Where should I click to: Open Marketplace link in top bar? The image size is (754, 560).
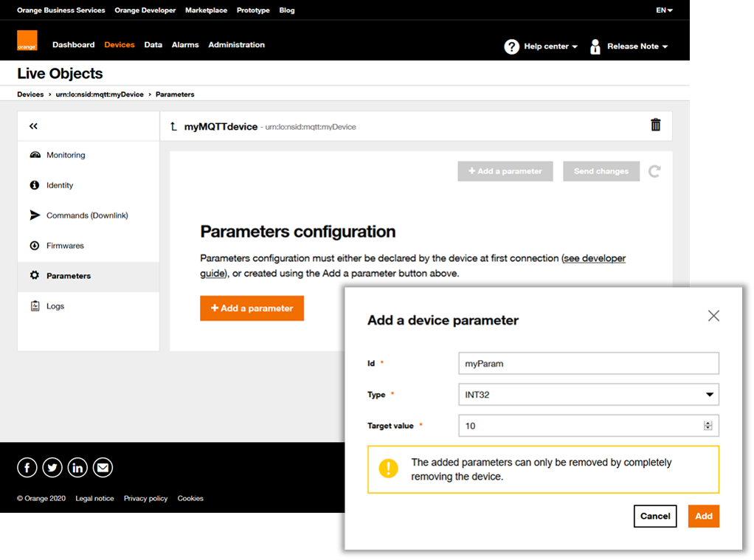click(x=207, y=10)
